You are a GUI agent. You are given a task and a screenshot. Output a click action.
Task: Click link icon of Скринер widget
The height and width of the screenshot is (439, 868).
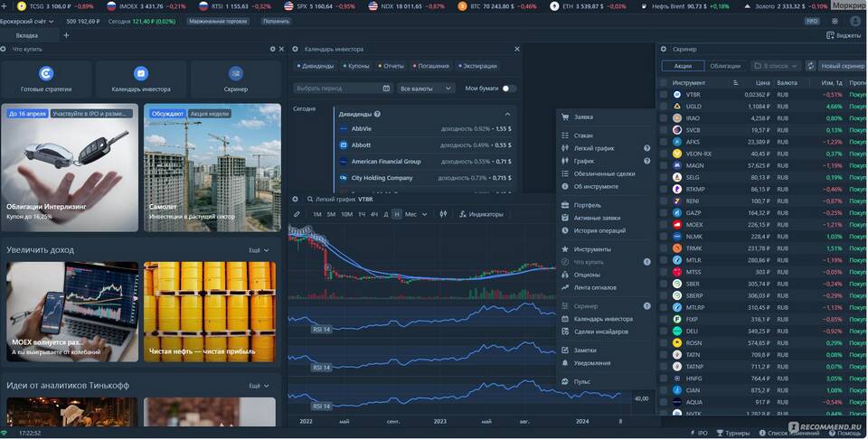(663, 49)
